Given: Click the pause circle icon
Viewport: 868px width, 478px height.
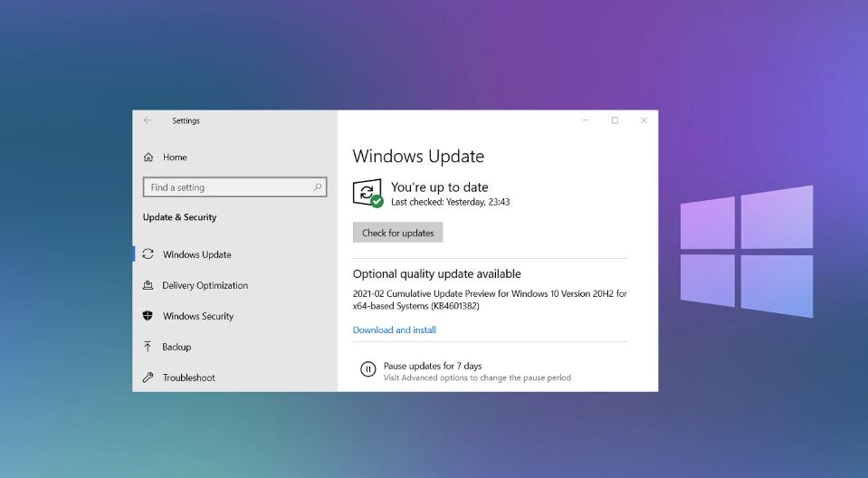Looking at the screenshot, I should pyautogui.click(x=368, y=368).
